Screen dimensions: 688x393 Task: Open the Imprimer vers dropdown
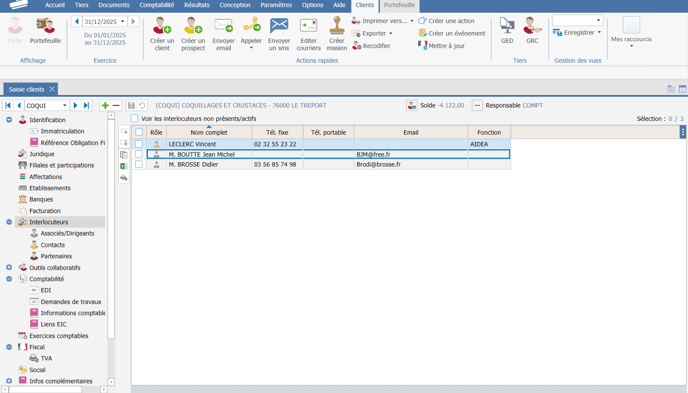click(x=412, y=21)
